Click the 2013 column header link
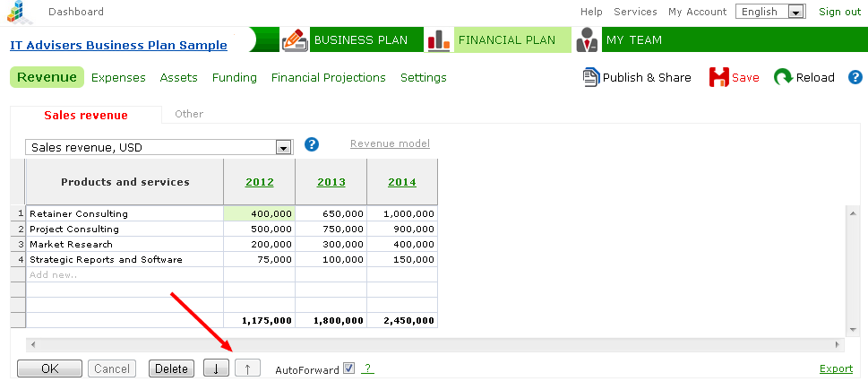Image resolution: width=868 pixels, height=390 pixels. click(331, 182)
